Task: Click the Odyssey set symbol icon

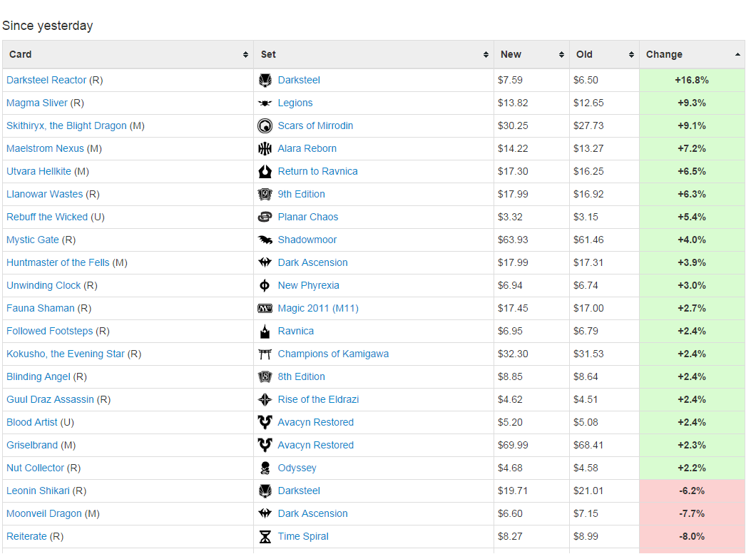Action: 265,468
